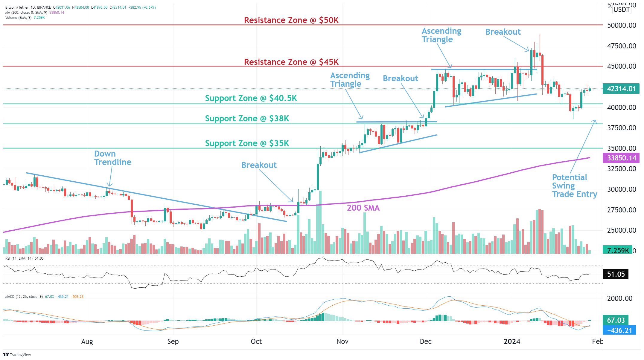The width and height of the screenshot is (644, 360).
Task: Click 40000.00 on the price axis
Action: coord(622,108)
